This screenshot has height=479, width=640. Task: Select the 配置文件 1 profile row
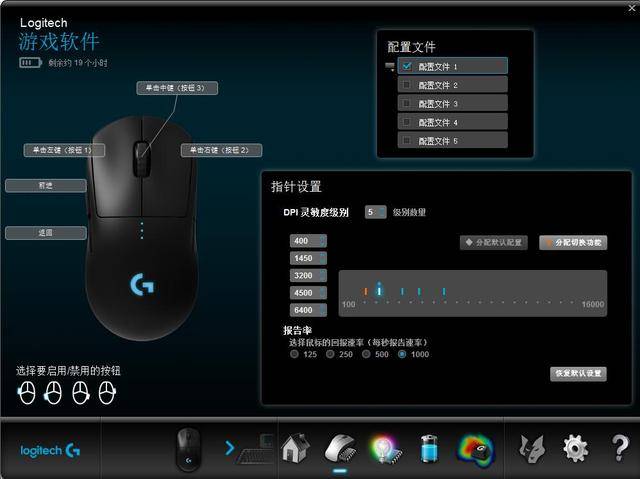[453, 66]
